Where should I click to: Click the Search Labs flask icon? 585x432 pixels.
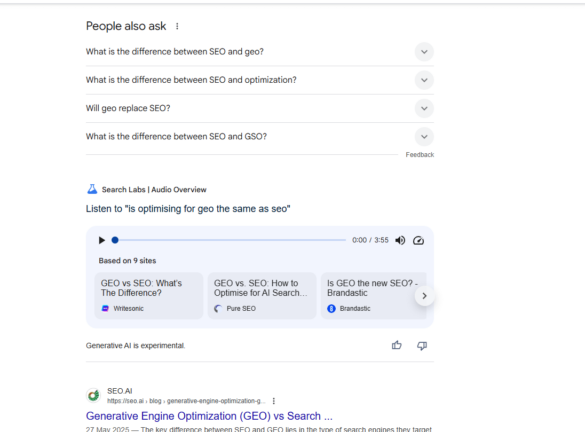click(92, 189)
